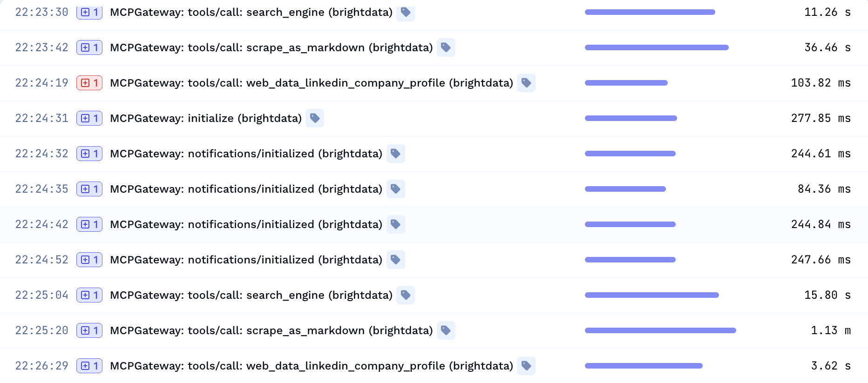Expand the span badge at 22:24:35

tap(89, 189)
